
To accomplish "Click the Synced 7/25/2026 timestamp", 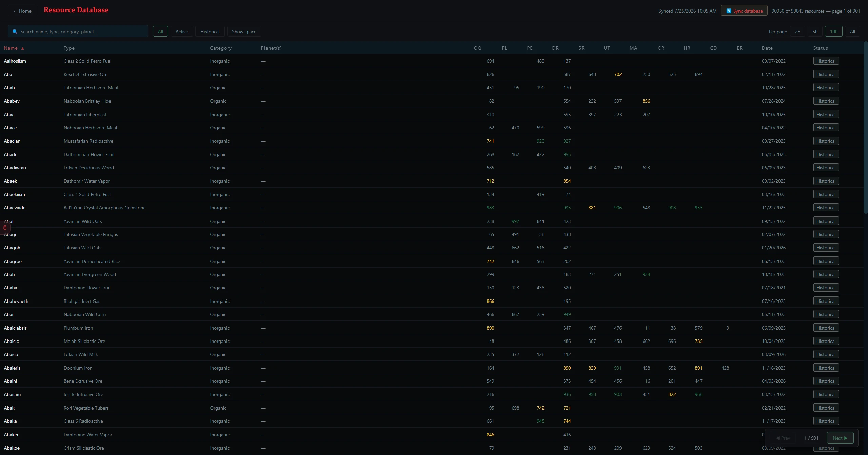I will point(687,11).
